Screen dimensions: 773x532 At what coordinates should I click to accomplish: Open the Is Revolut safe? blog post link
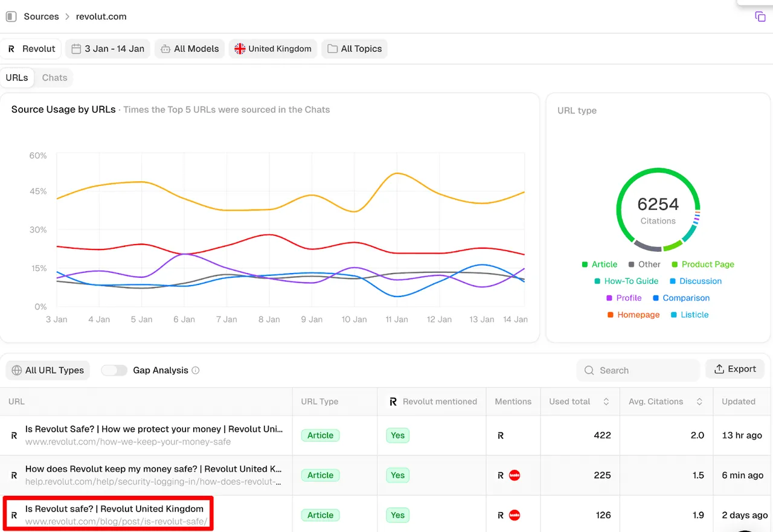pos(114,509)
